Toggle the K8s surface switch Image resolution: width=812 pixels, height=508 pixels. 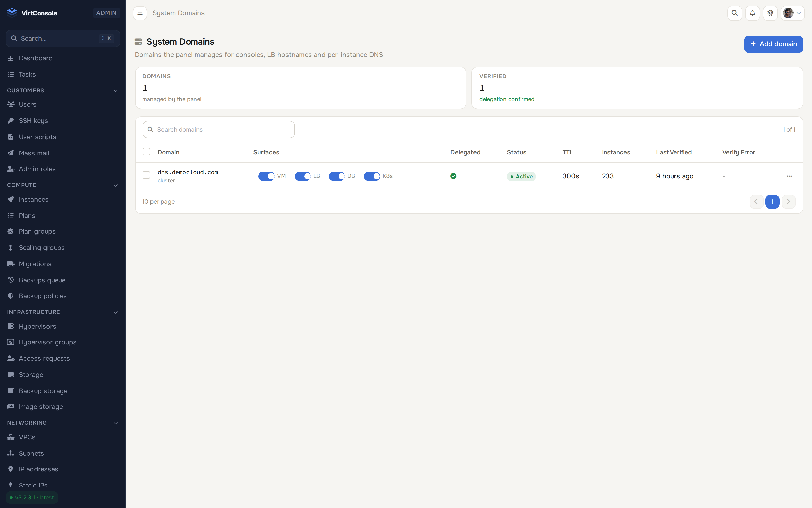coord(372,176)
